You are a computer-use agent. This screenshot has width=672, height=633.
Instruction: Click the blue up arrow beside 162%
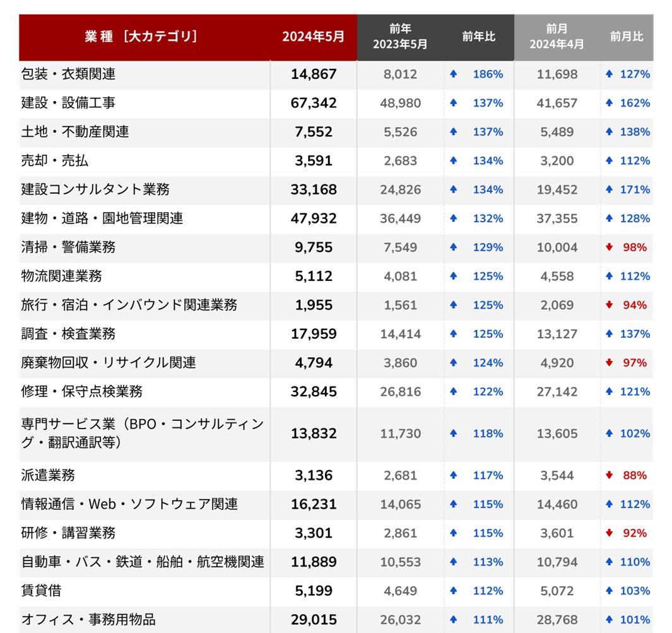(x=609, y=103)
